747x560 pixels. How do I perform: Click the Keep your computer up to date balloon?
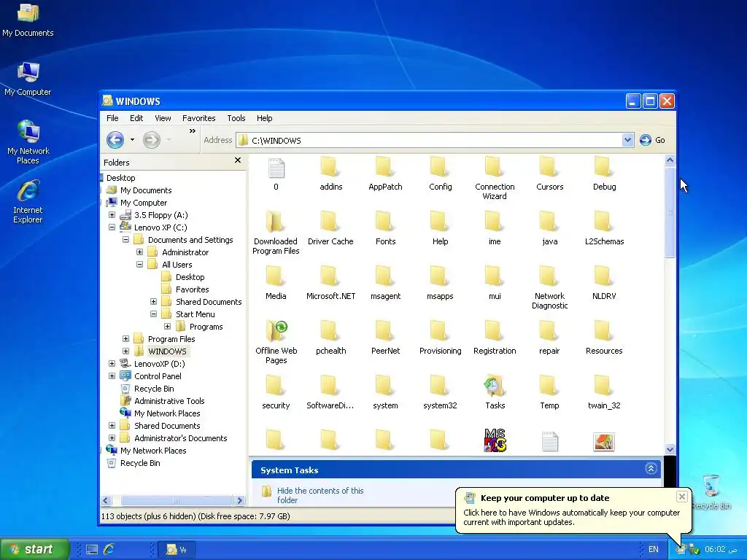(x=572, y=510)
